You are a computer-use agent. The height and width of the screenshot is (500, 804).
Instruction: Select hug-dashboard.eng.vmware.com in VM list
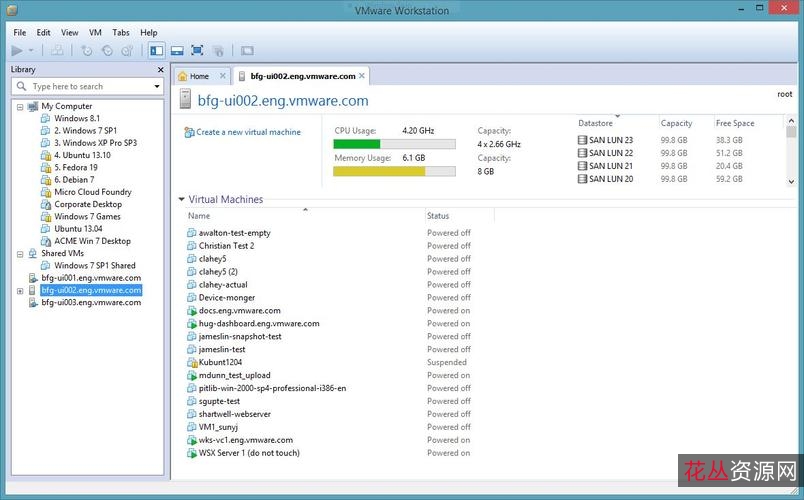[259, 324]
